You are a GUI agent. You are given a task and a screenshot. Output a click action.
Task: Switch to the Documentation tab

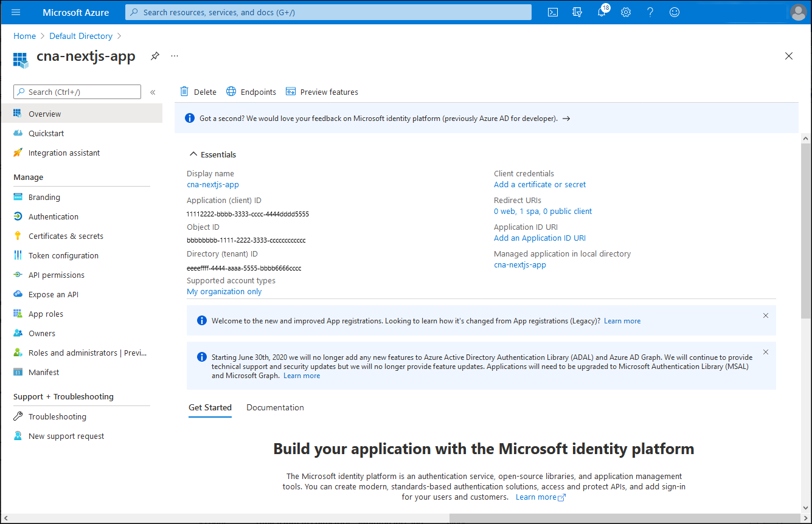[x=275, y=407]
